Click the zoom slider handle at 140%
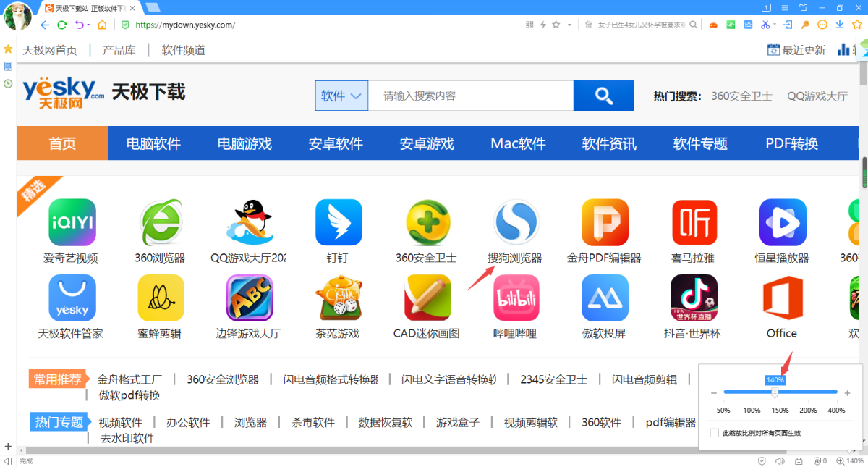The image size is (868, 467). click(775, 392)
